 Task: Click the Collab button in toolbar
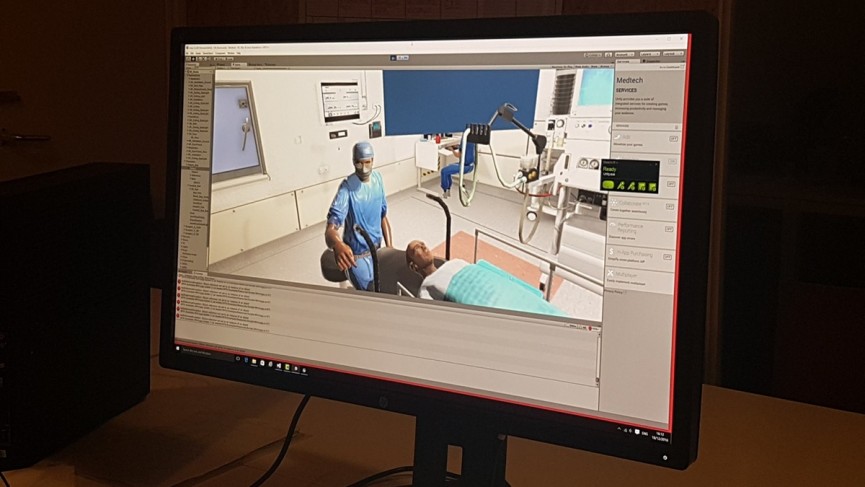pos(593,55)
